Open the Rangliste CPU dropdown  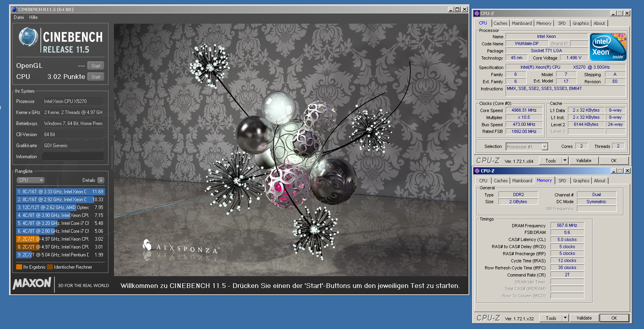31,180
